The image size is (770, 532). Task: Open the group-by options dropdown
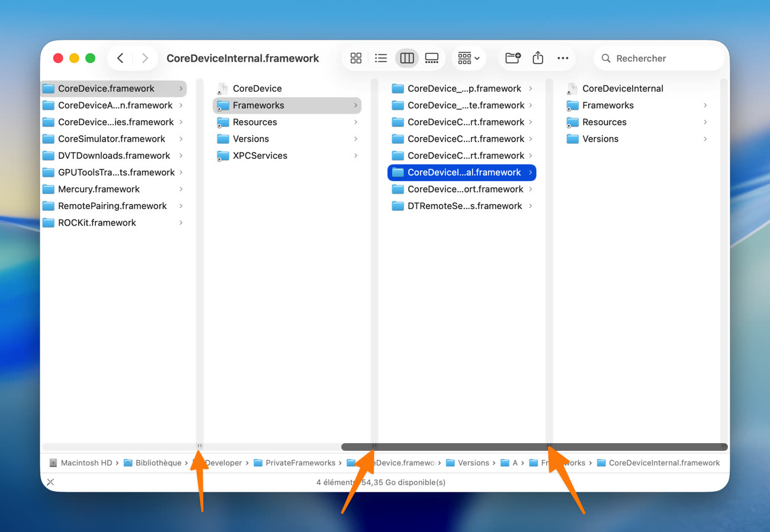pyautogui.click(x=469, y=58)
